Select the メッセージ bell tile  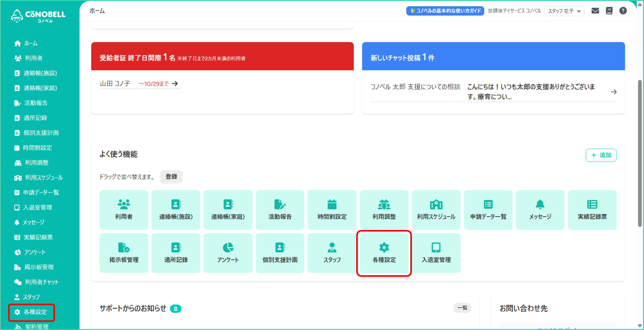[540, 210]
